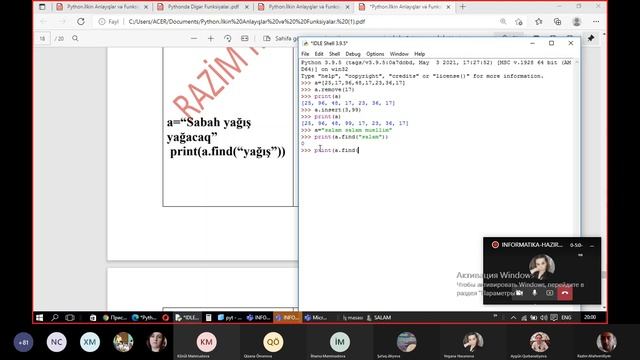Open Windows taskbar search
640x360 pixels.
[x=55, y=318]
